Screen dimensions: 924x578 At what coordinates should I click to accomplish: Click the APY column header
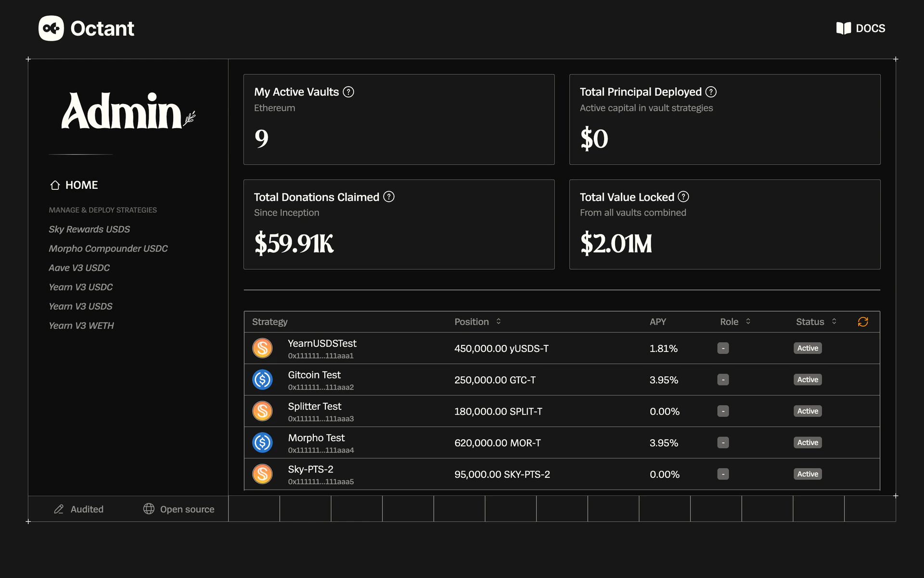point(658,322)
